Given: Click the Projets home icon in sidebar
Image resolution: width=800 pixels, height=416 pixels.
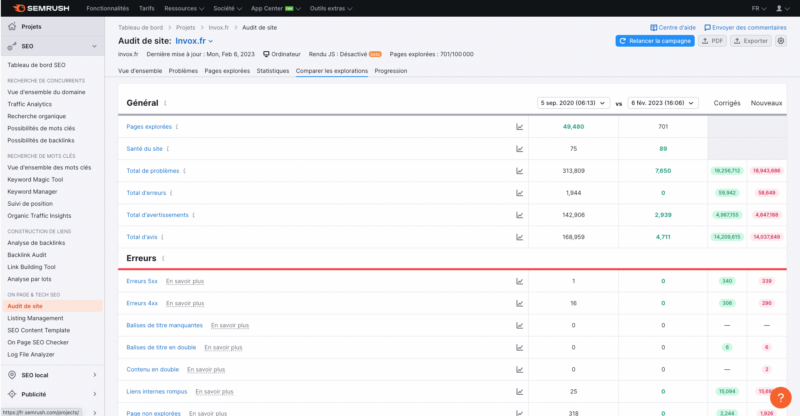Looking at the screenshot, I should click(x=12, y=26).
